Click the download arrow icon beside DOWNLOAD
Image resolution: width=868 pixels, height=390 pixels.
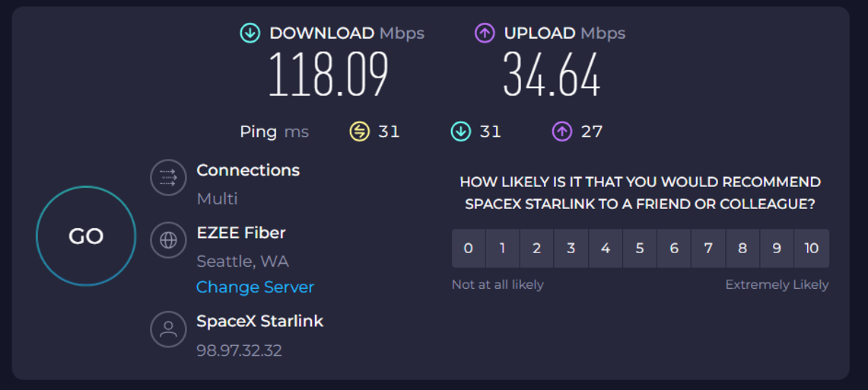[250, 33]
